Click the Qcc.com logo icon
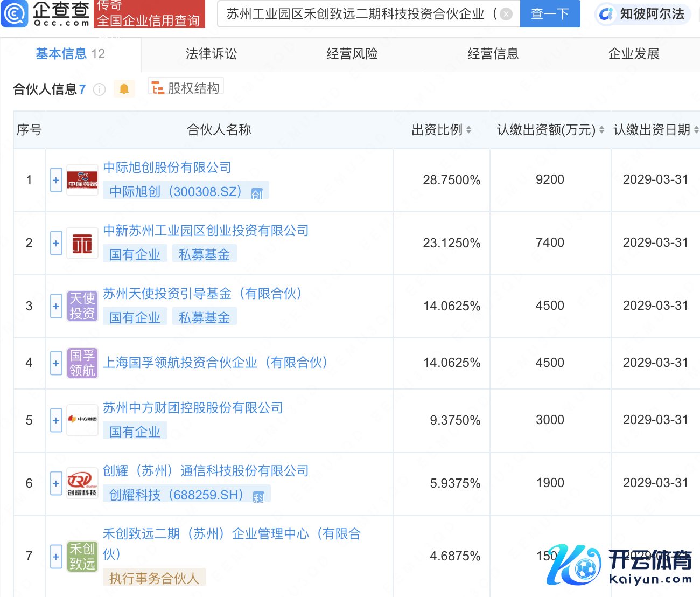 [x=15, y=13]
